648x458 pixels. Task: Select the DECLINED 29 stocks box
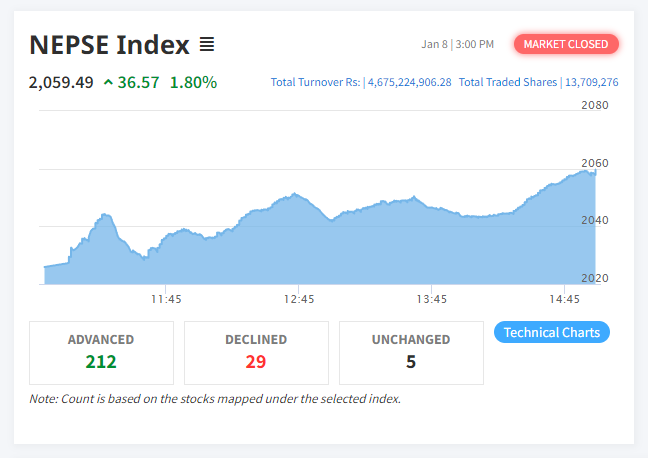coord(256,352)
